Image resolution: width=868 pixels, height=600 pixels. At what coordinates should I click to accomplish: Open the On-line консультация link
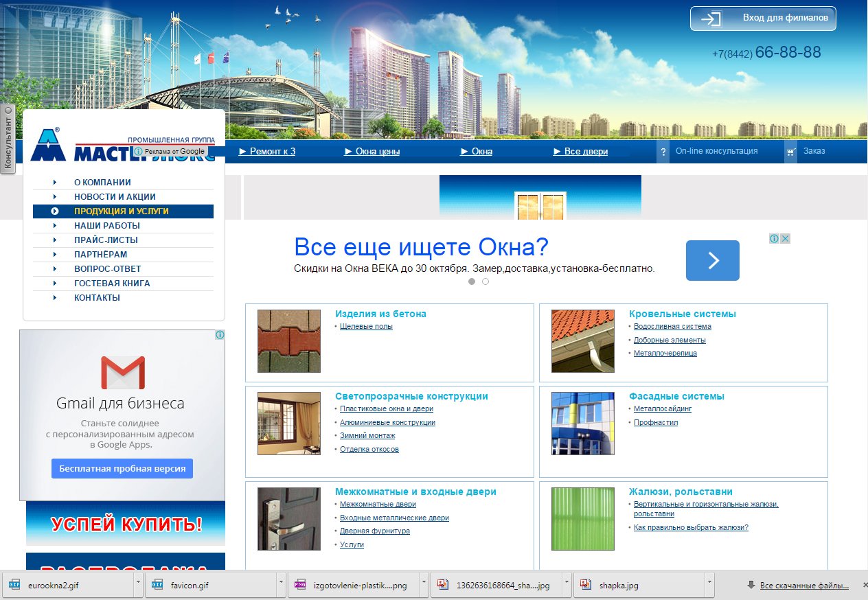tap(717, 151)
